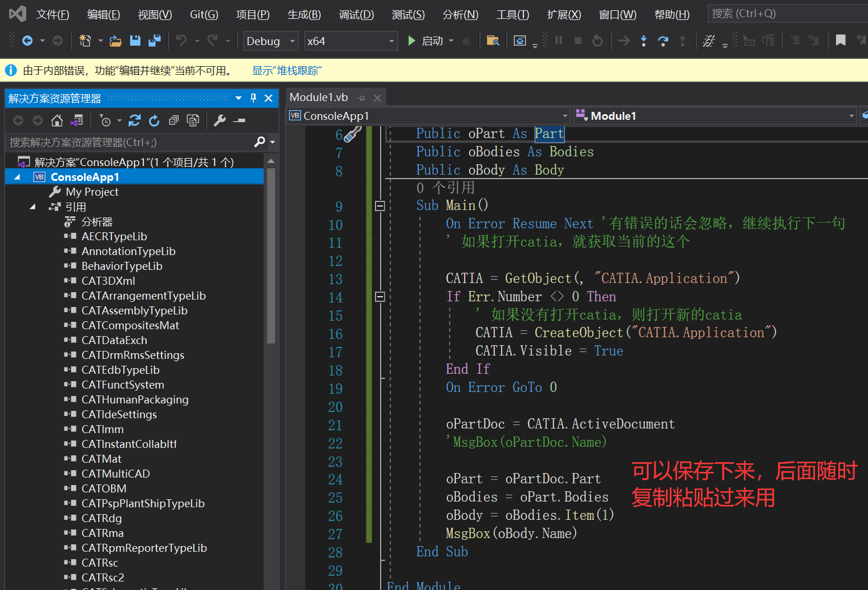Open the 工具(T) menu
The width and height of the screenshot is (868, 590).
pyautogui.click(x=513, y=14)
